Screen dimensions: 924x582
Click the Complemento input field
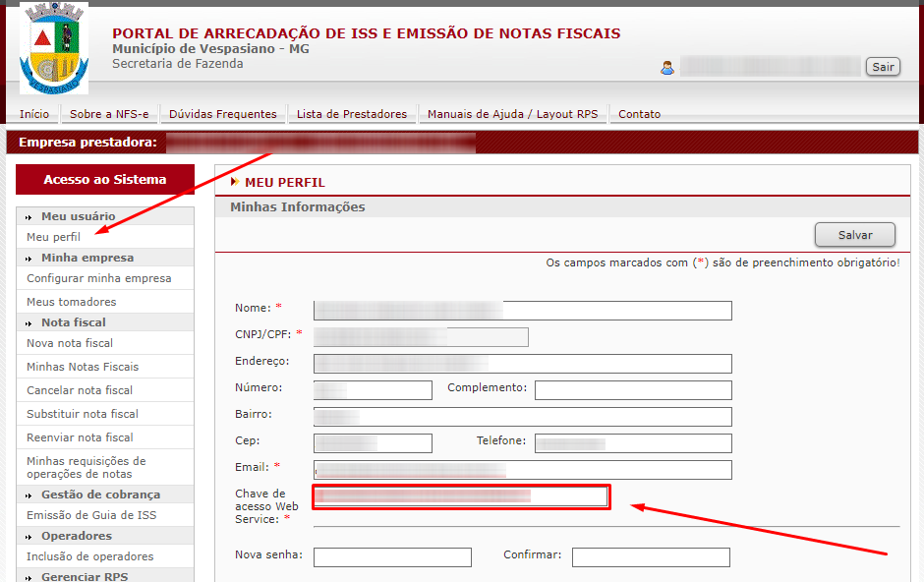(633, 390)
